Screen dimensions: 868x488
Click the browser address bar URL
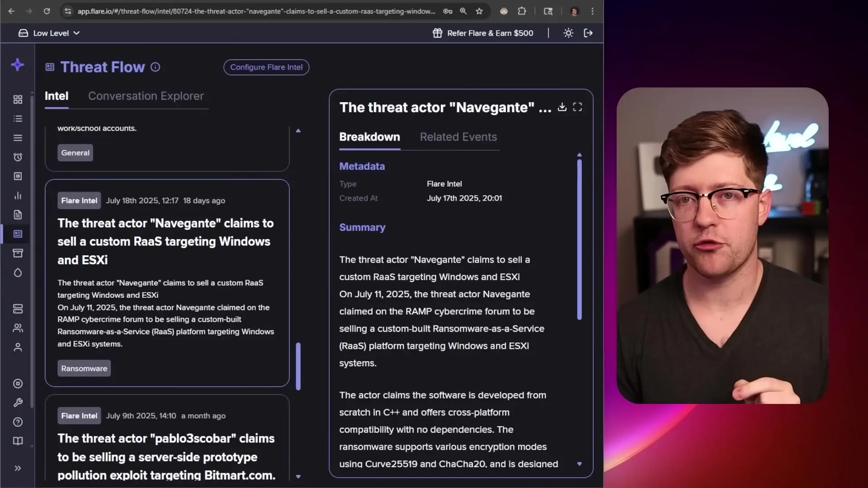(256, 11)
